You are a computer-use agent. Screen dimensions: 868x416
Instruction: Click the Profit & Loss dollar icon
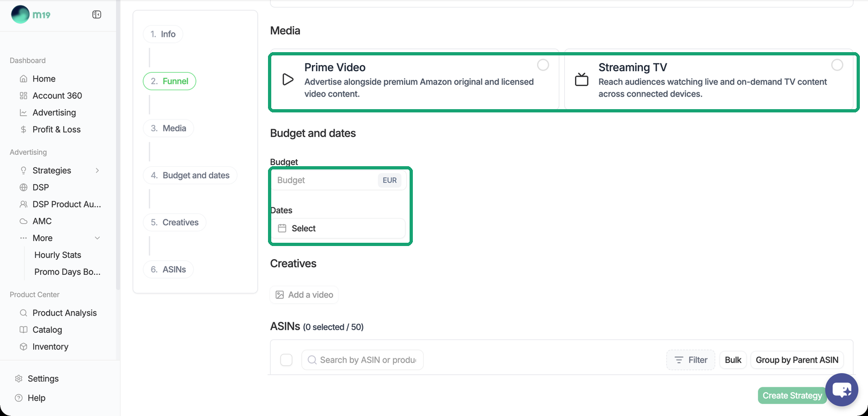[x=23, y=129]
